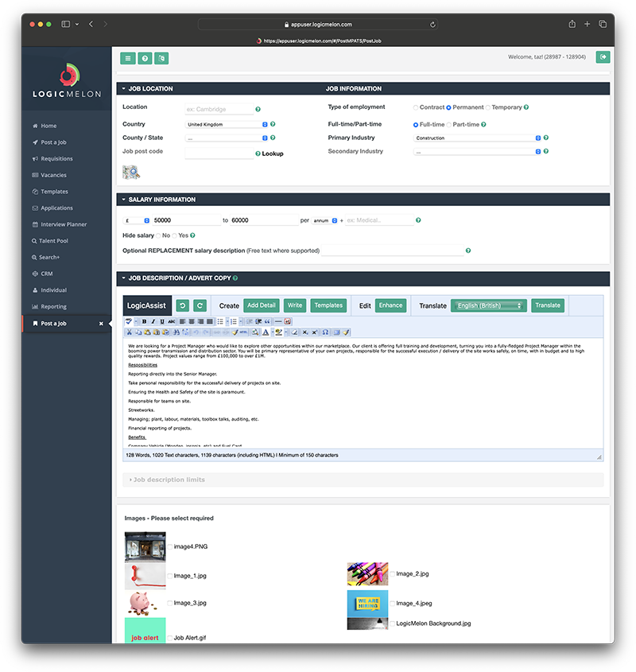Apply bold formatting in the job description editor
This screenshot has height=672, width=636.
tap(145, 320)
